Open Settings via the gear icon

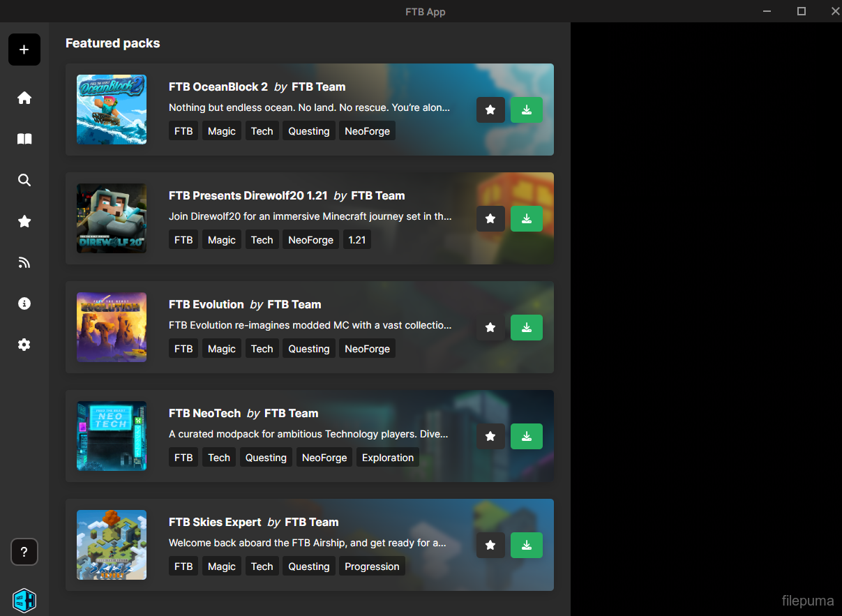(24, 345)
